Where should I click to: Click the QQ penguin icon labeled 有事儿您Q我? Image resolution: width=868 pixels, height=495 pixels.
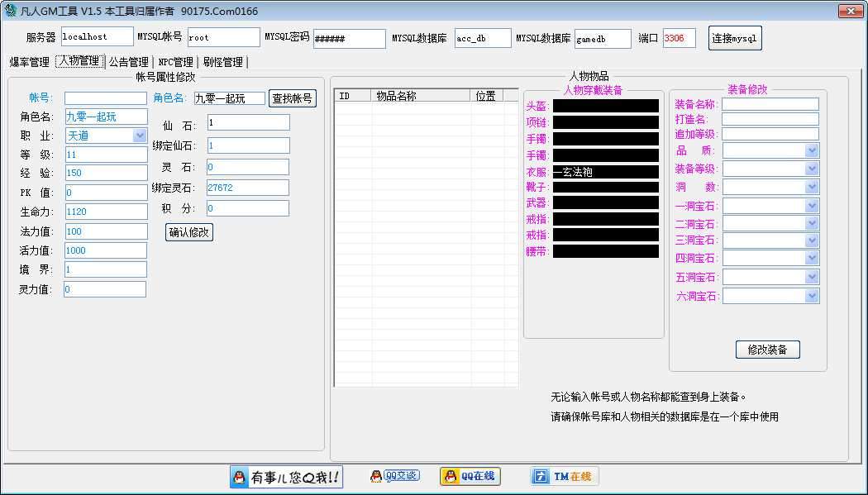[240, 476]
